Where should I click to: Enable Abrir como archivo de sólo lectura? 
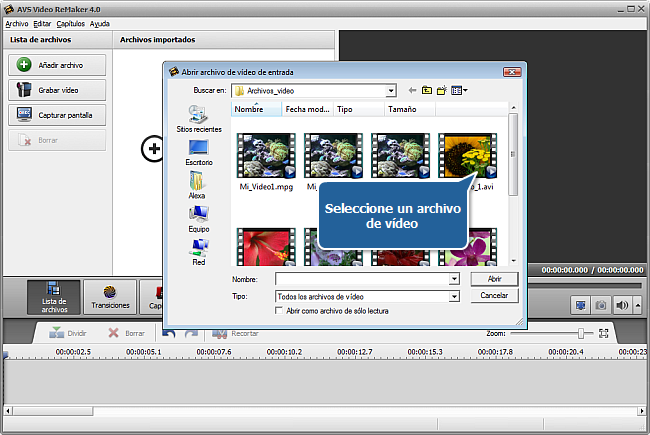point(279,311)
